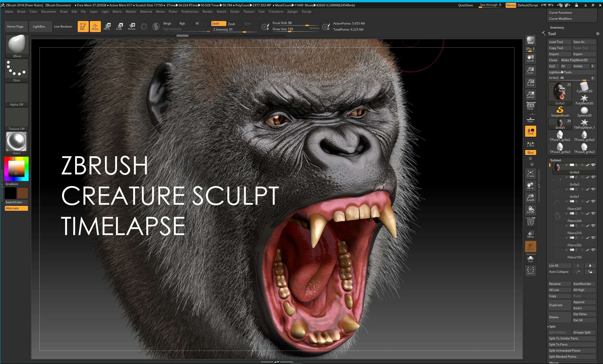Viewport: 603px width, 364px height.
Task: Toggle Transp transparency mode
Action: 530,234
